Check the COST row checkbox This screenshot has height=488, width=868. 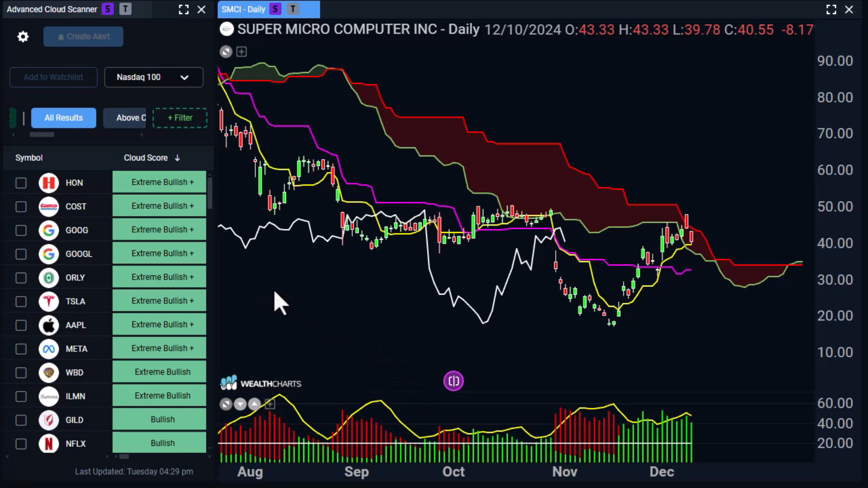pos(21,207)
